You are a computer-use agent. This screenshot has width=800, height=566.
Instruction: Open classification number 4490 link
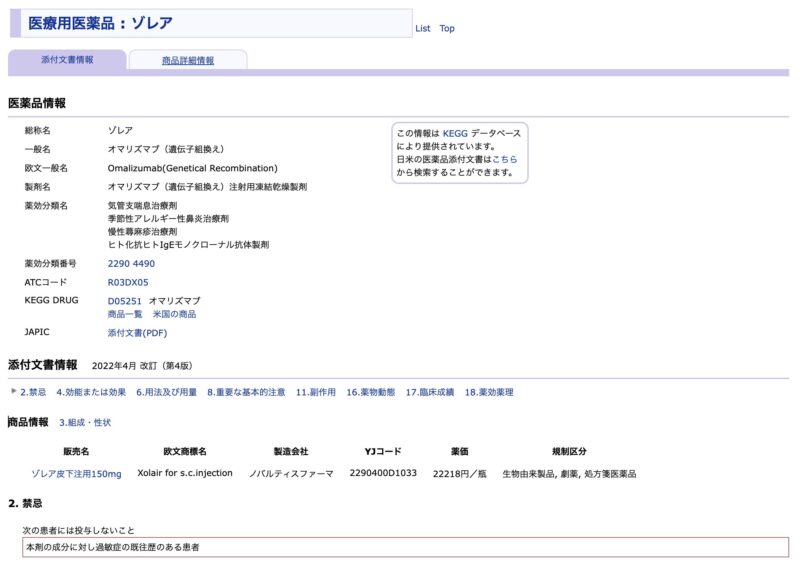tap(144, 264)
